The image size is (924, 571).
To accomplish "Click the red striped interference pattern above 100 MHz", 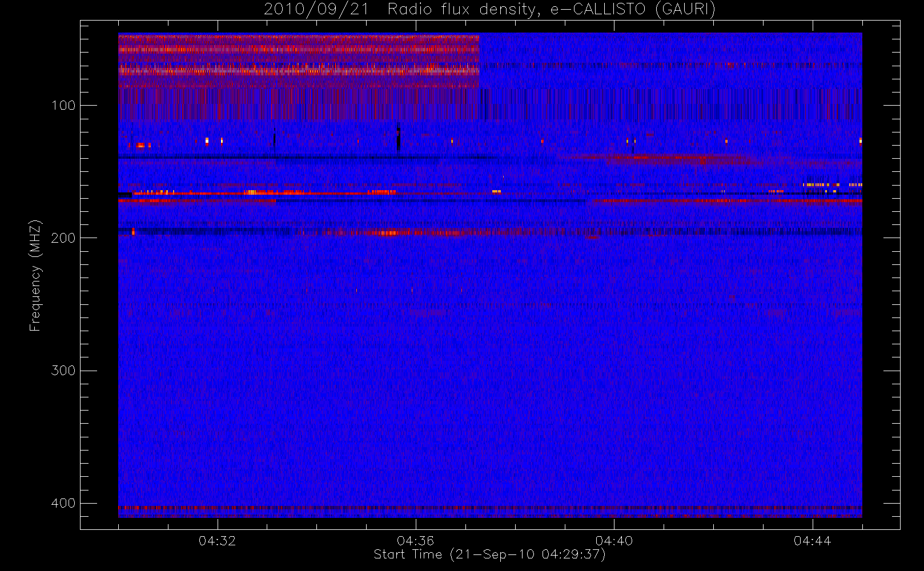I will point(299,62).
